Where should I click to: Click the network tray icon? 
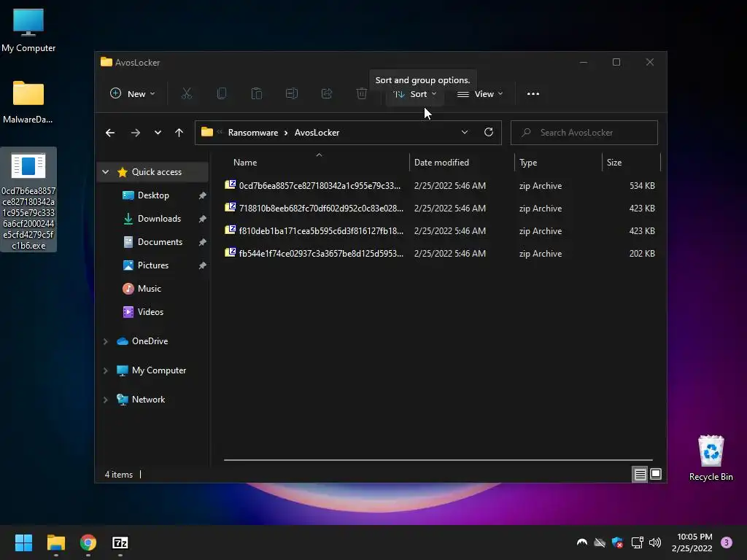(637, 542)
